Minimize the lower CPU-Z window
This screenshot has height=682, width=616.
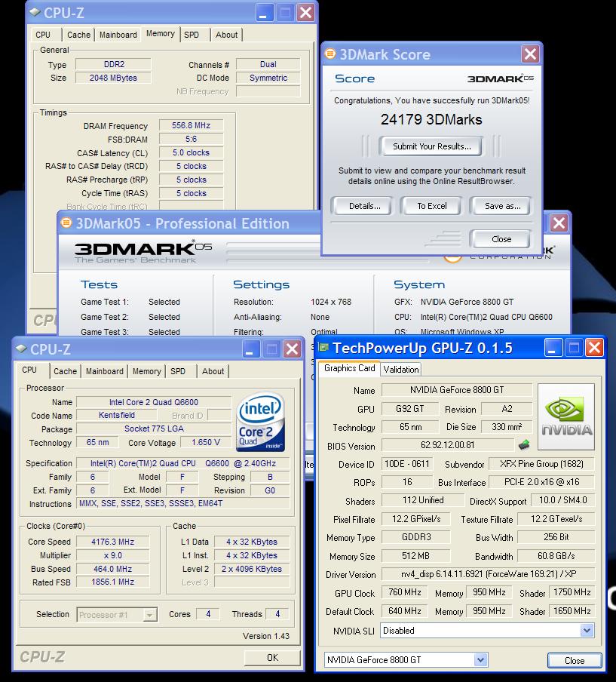tap(250, 349)
